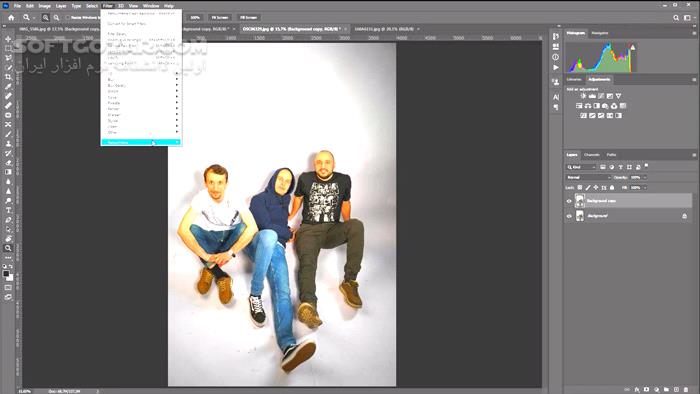This screenshot has height=394, width=700.
Task: Open the Character panel icon
Action: 555,96
